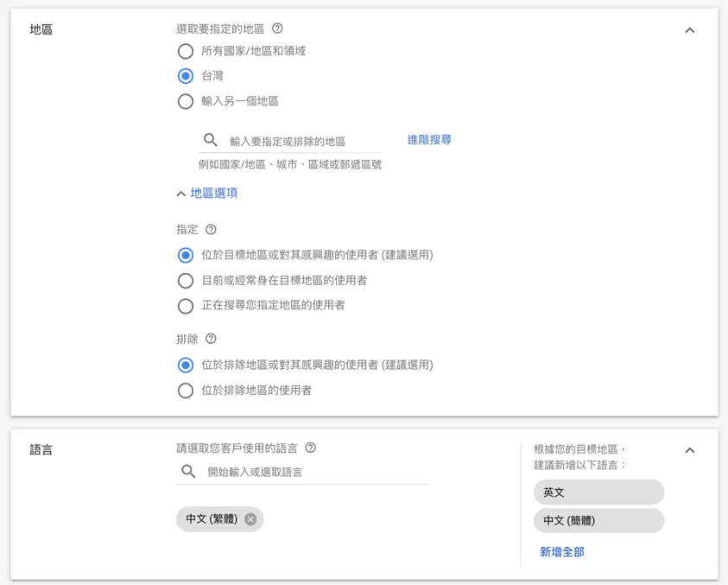Click the search magnifier in location field

[211, 140]
